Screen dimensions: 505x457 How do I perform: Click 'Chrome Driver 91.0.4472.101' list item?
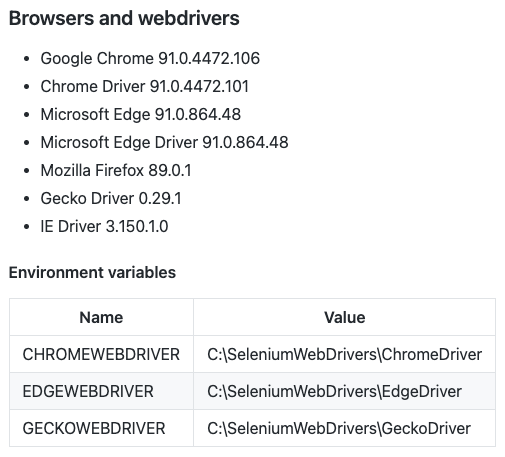point(145,86)
